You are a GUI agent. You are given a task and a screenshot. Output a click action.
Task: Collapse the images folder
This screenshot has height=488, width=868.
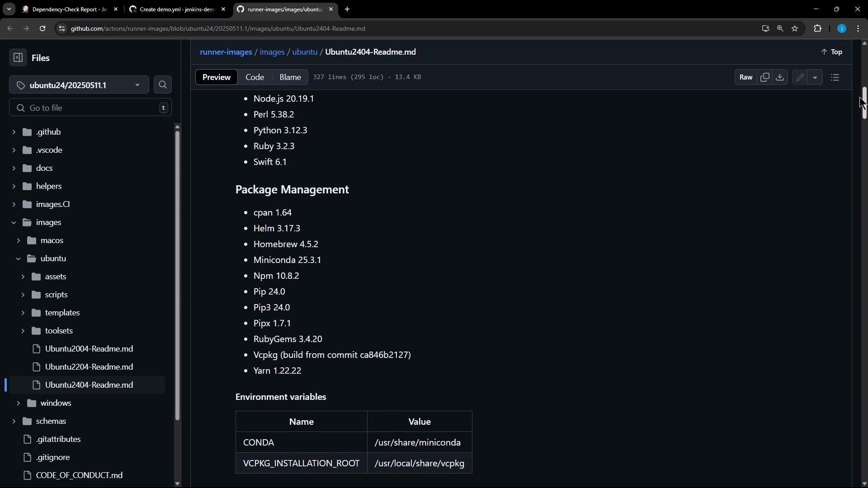click(x=14, y=222)
